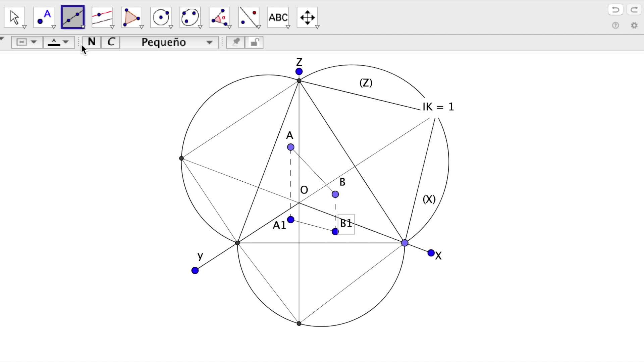Toggle the fix object lock button
Viewport: 644px width, 362px height.
click(254, 42)
